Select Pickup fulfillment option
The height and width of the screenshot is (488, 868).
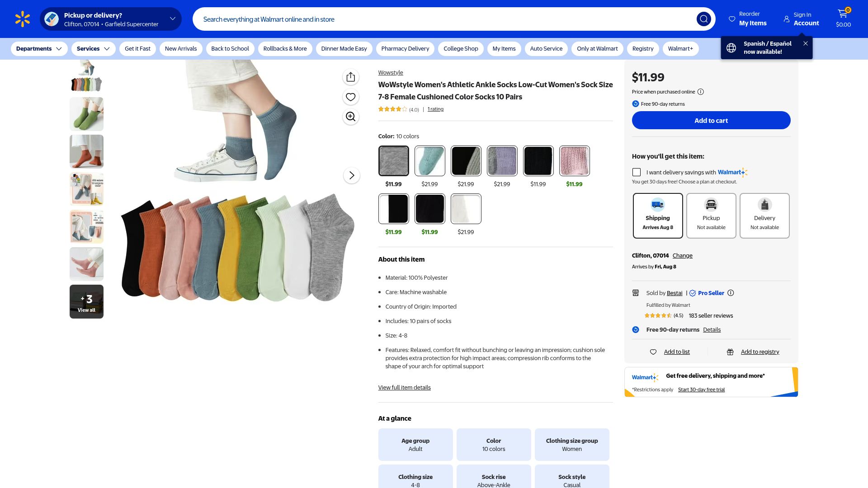[x=711, y=216]
